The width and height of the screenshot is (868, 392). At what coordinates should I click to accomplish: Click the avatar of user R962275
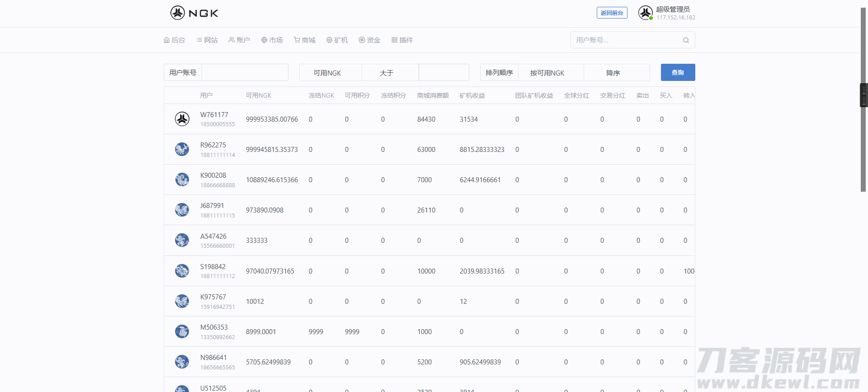182,149
